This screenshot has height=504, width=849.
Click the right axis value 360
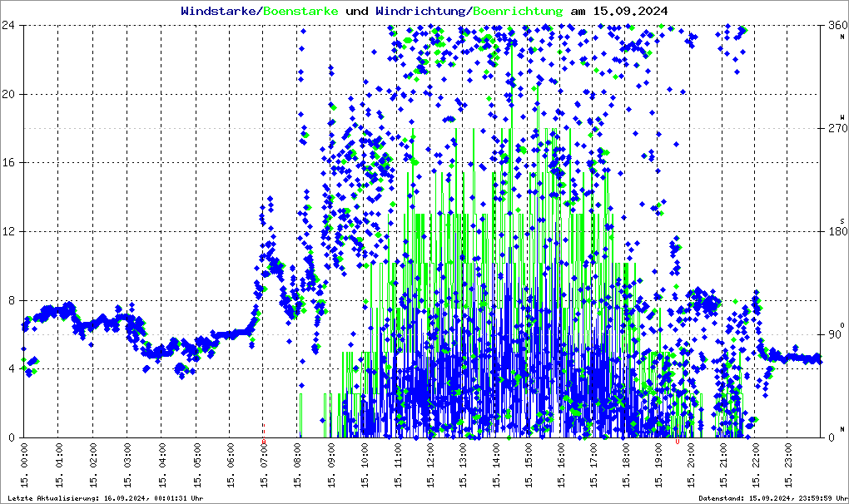pos(837,25)
